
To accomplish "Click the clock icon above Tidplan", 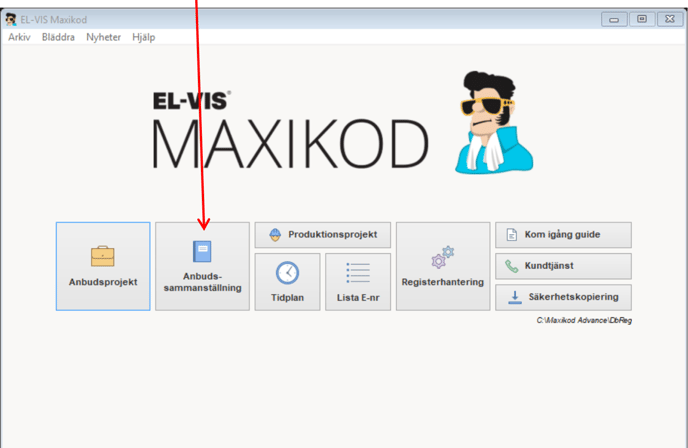I will coord(287,272).
